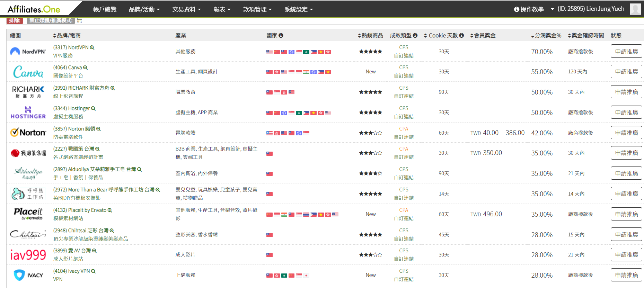Screen dimensions: 644x288
Task: Open the (2992) RICHARK 財富方舟 brand link
Action: pyautogui.click(x=81, y=88)
